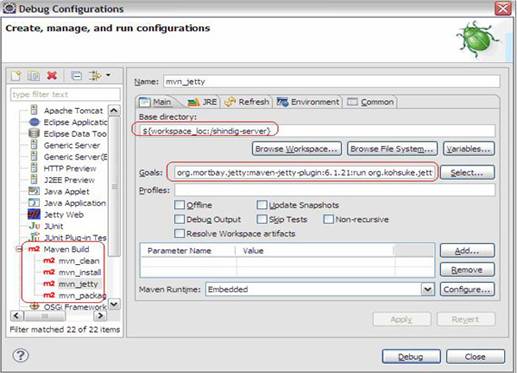Image resolution: width=517 pixels, height=373 pixels.
Task: Enable the Debug Output checkbox
Action: click(180, 219)
